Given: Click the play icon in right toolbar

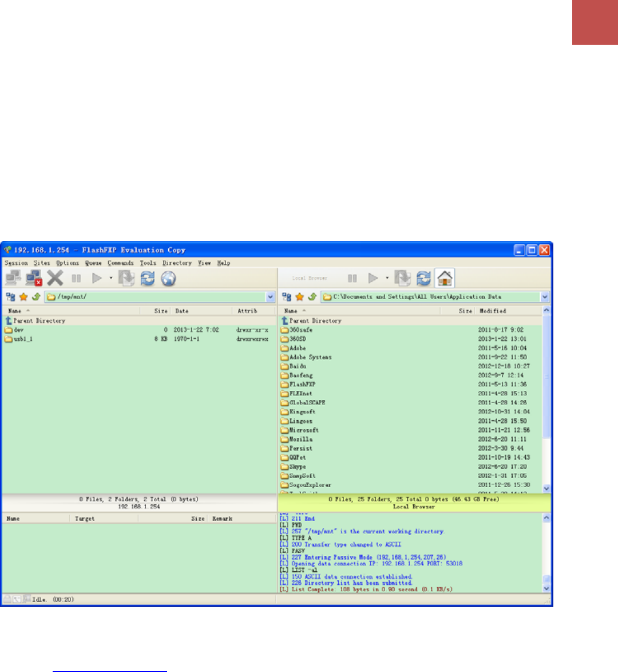Looking at the screenshot, I should click(373, 278).
